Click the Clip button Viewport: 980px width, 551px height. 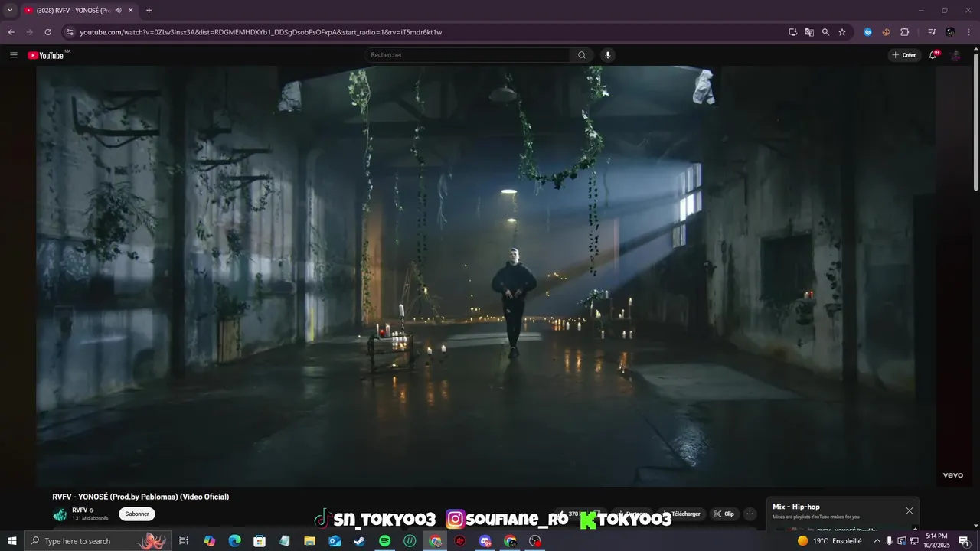coord(724,514)
